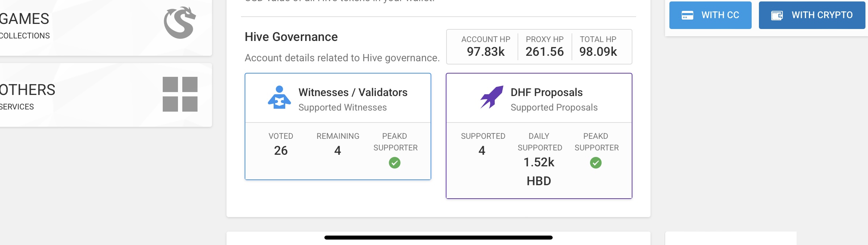Click the Account HP value 97.83k
Image resolution: width=868 pixels, height=245 pixels.
pyautogui.click(x=486, y=52)
